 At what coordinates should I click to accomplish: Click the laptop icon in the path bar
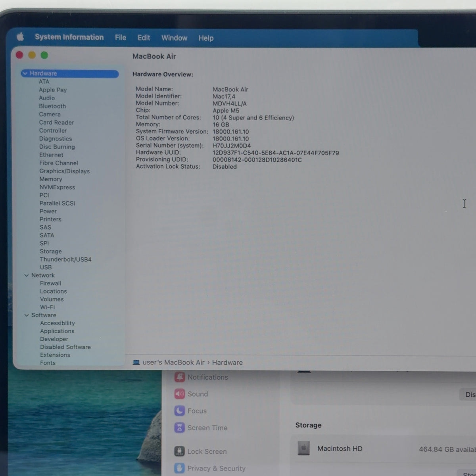pos(136,362)
